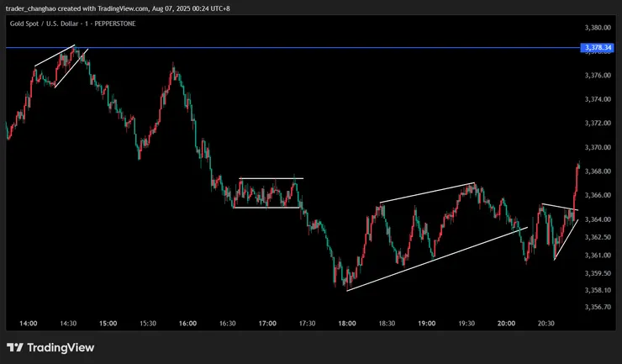Viewport: 622px width, 364px height.
Task: Click the 3,364.00 price axis label
Action: click(598, 219)
